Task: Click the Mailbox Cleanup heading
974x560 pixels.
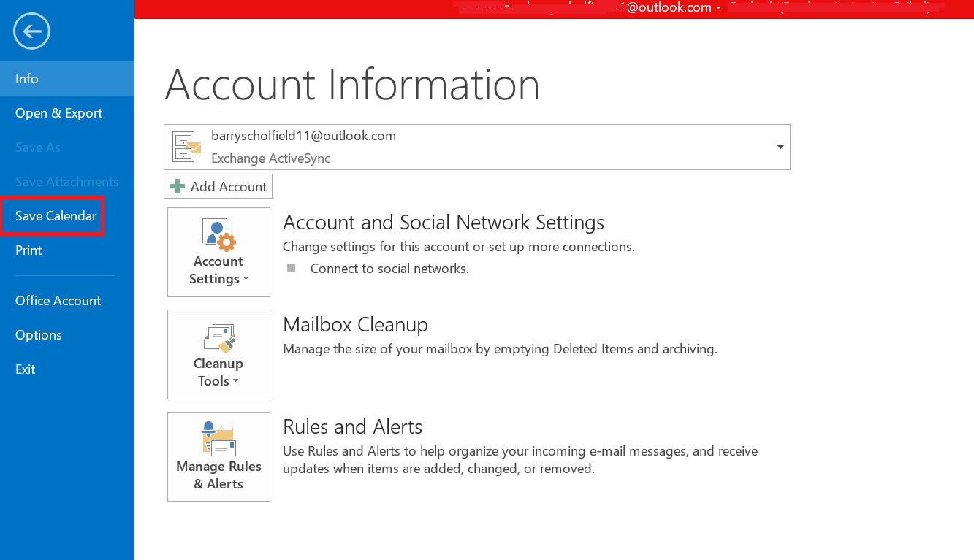Action: coord(355,325)
